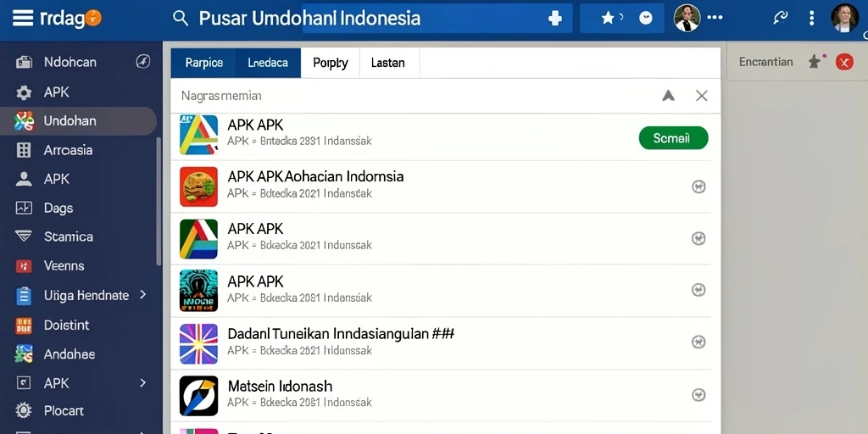The height and width of the screenshot is (434, 868).
Task: Click the Encrantian label
Action: [x=766, y=62]
